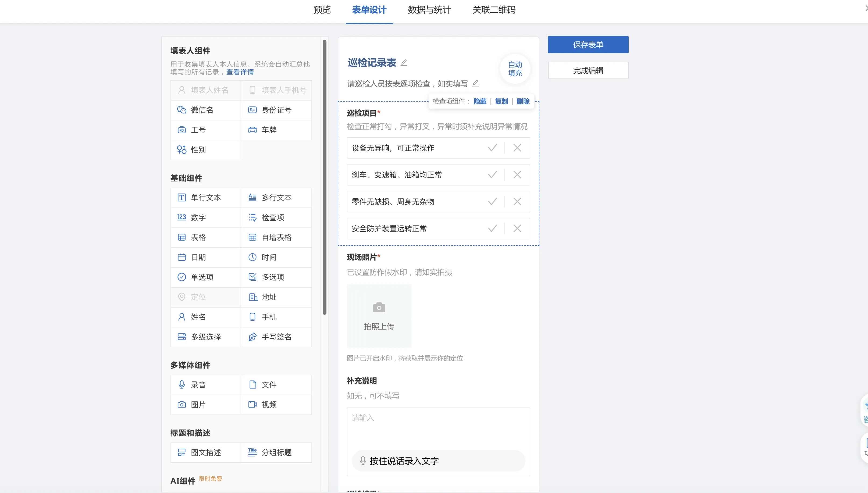
Task: Mark 安全防护装置 item as check
Action: point(492,229)
